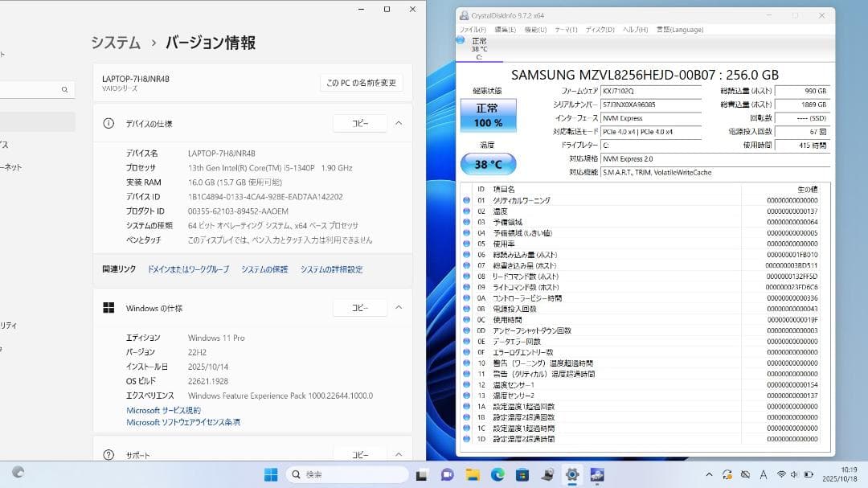
Task: Collapse the Windows の仕様 section
Action: point(399,307)
